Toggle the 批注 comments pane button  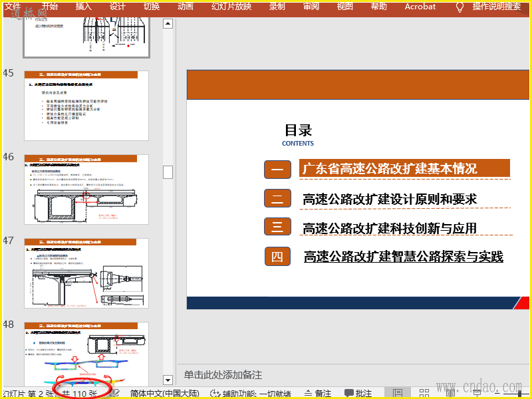click(358, 394)
